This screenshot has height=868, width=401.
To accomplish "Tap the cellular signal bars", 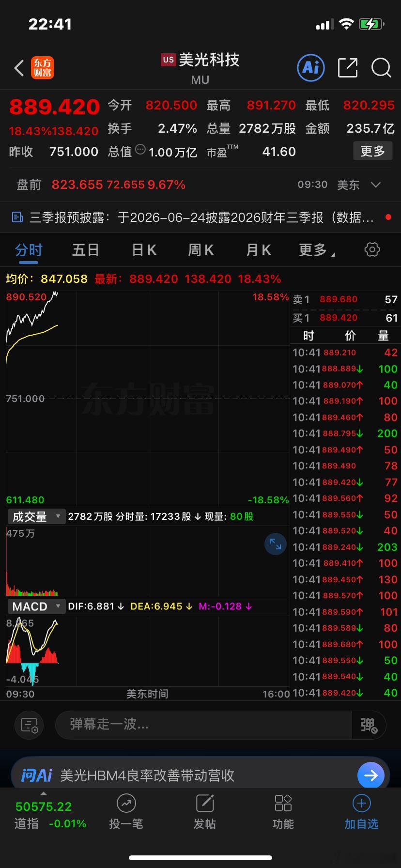I will click(x=324, y=25).
